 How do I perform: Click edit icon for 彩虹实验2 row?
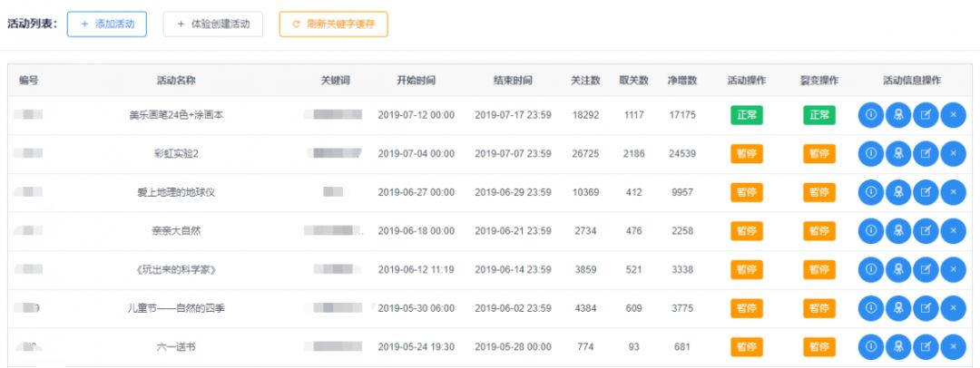(926, 154)
